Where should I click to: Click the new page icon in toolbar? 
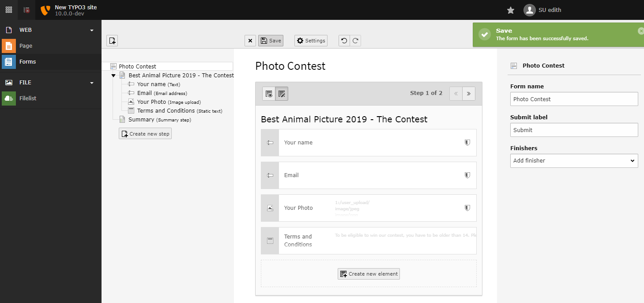(x=112, y=41)
